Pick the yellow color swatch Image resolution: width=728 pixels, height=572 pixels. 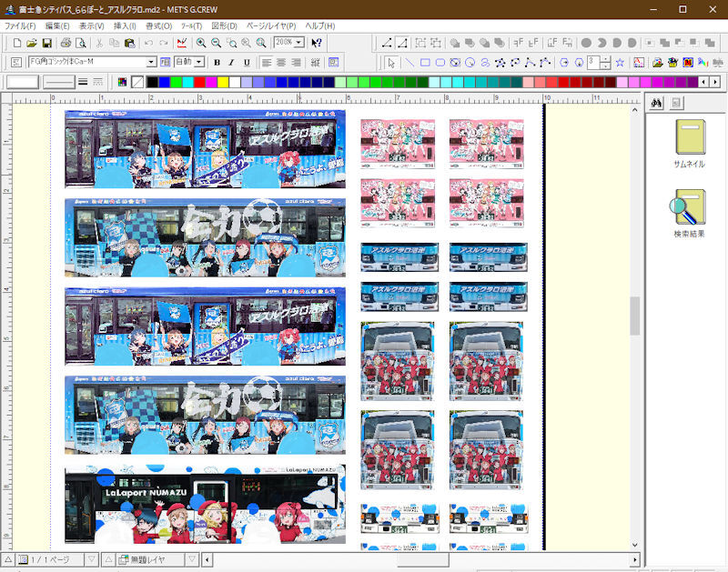click(x=223, y=82)
